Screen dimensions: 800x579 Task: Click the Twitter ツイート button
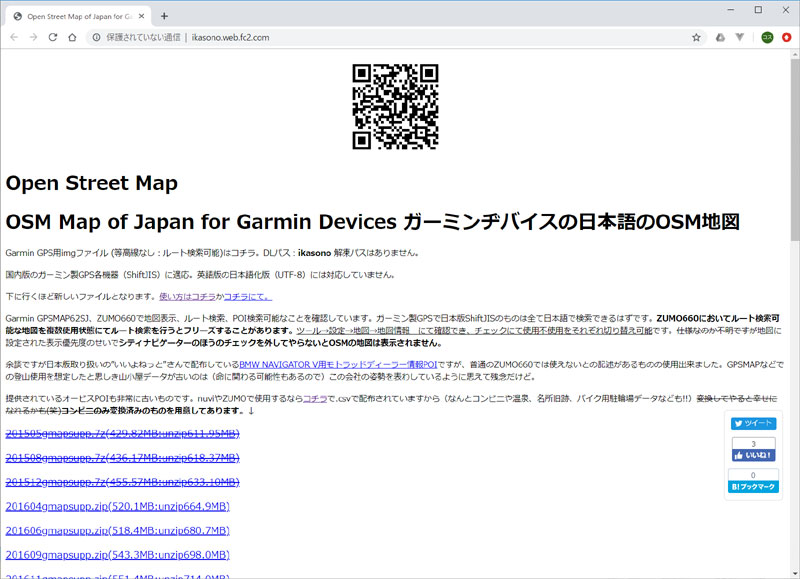(x=754, y=423)
